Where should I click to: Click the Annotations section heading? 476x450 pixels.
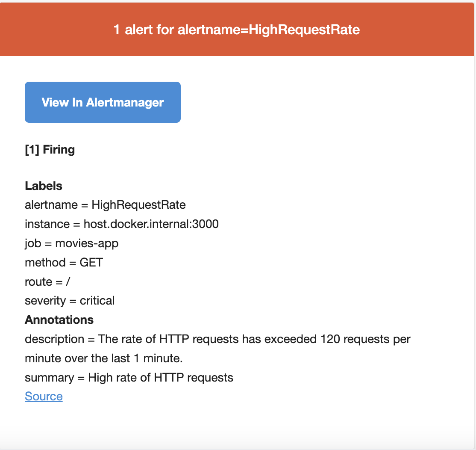[59, 320]
